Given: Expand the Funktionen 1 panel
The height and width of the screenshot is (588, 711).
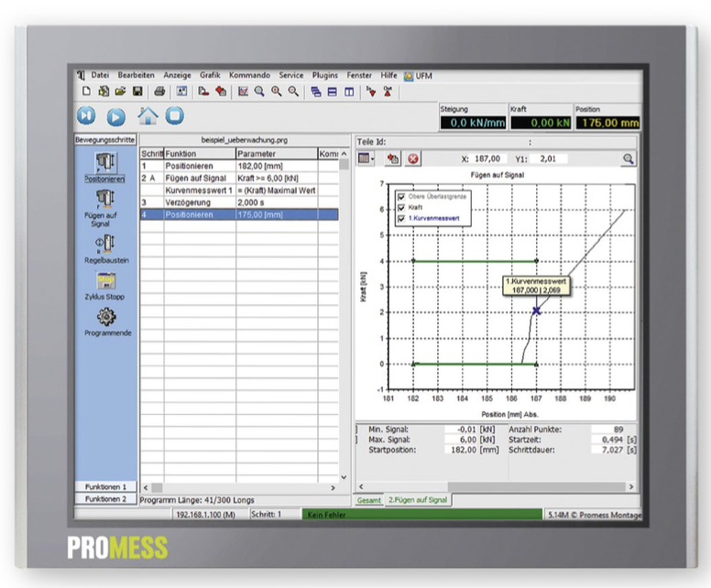Looking at the screenshot, I should pos(105,486).
